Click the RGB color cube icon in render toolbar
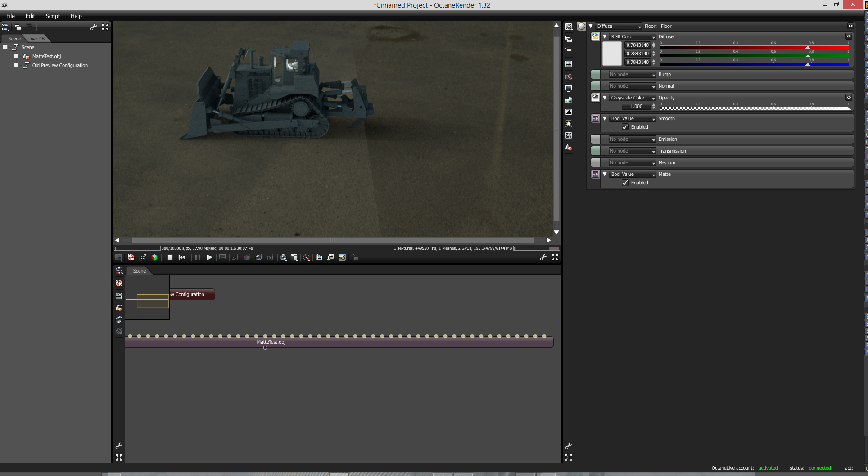This screenshot has width=868, height=476. tap(154, 257)
